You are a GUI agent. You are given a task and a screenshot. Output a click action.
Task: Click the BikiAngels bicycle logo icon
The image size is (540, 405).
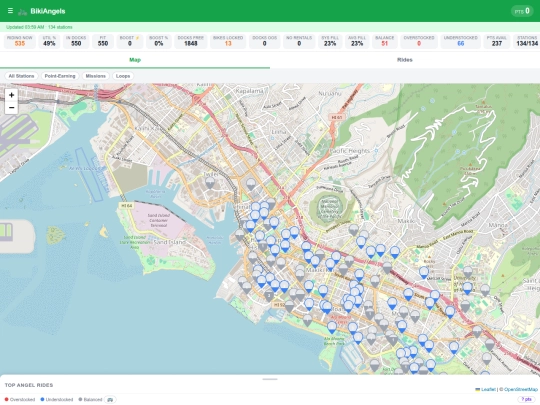[x=22, y=12]
